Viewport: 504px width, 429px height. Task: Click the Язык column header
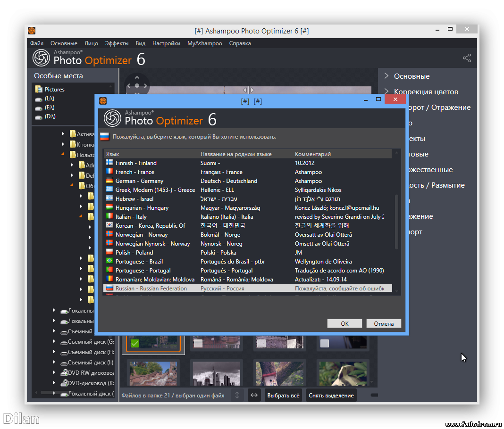point(112,154)
